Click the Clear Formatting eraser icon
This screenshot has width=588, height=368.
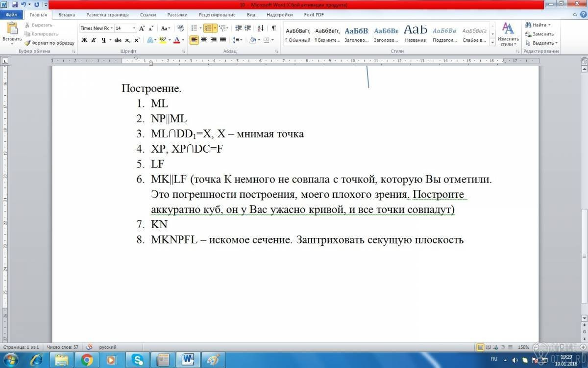tap(181, 28)
